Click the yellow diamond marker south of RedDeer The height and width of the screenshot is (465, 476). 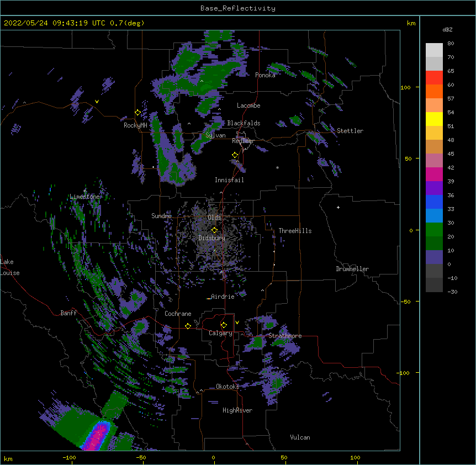tap(235, 155)
